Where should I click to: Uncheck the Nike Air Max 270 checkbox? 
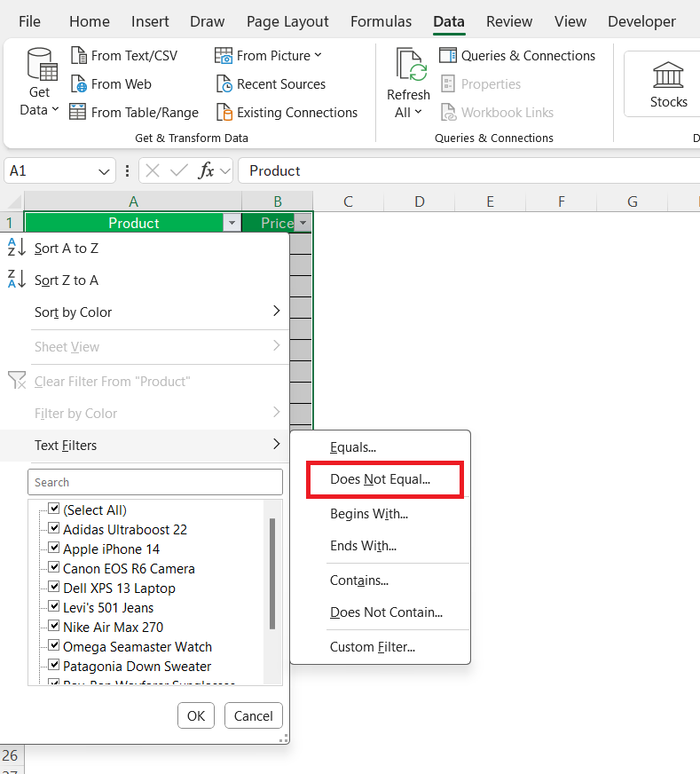coord(54,627)
